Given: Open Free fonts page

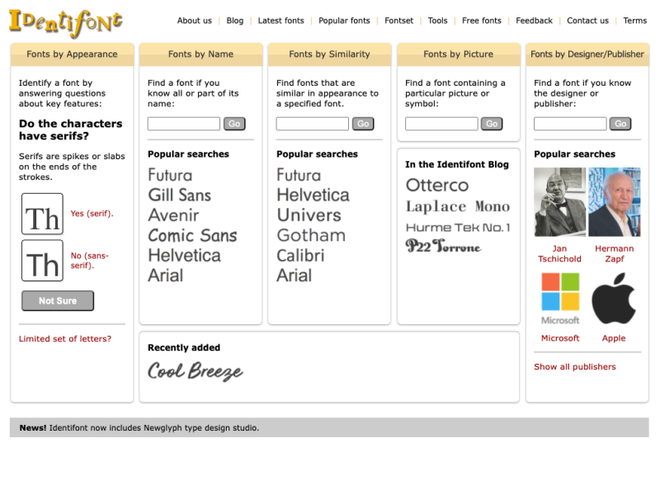Looking at the screenshot, I should click(x=482, y=21).
